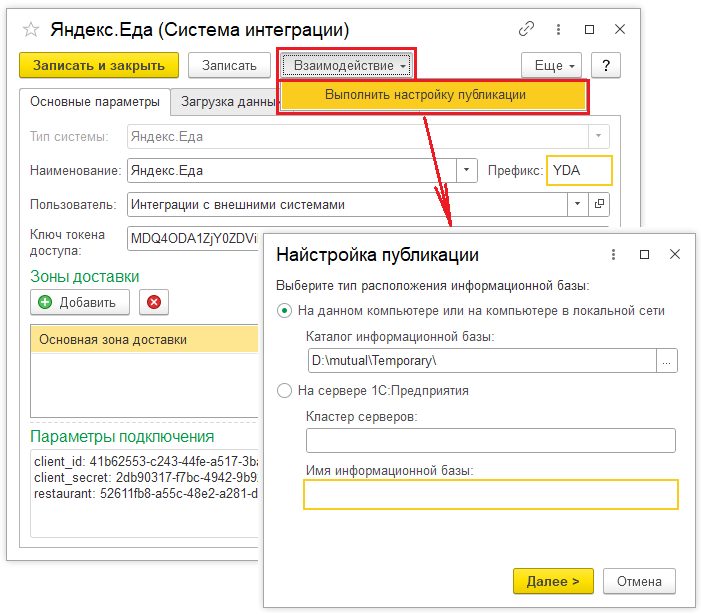
Task: Add a delivery zone with Добавить
Action: pos(80,302)
